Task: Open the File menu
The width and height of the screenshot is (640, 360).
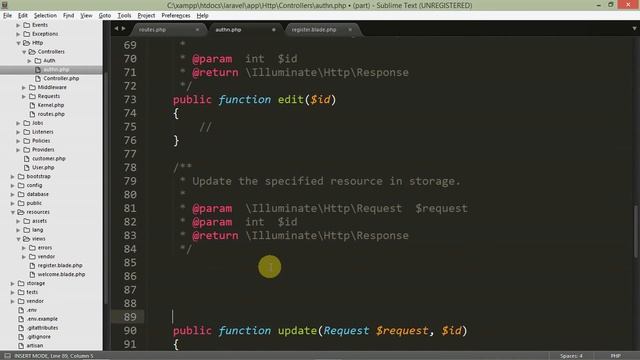Action: tap(7, 16)
